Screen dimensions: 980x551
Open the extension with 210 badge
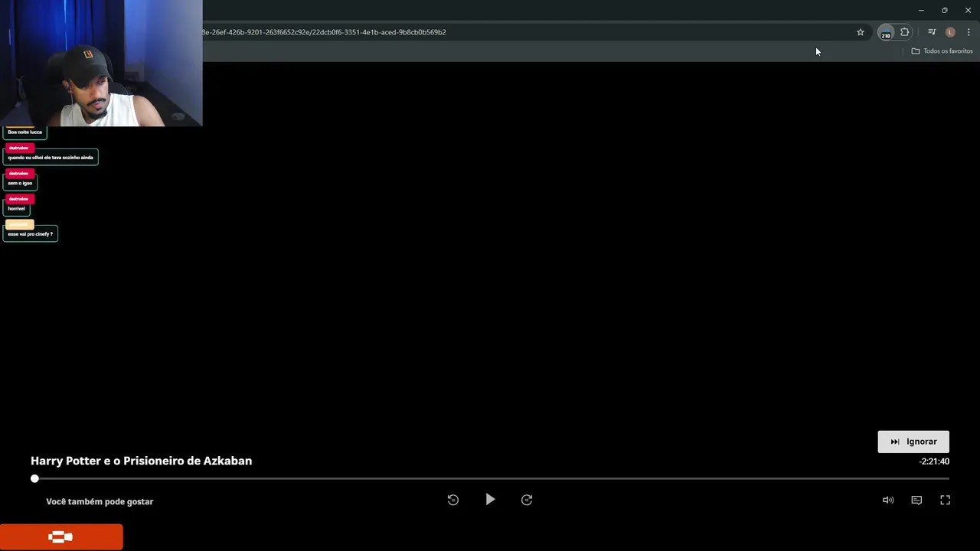886,32
